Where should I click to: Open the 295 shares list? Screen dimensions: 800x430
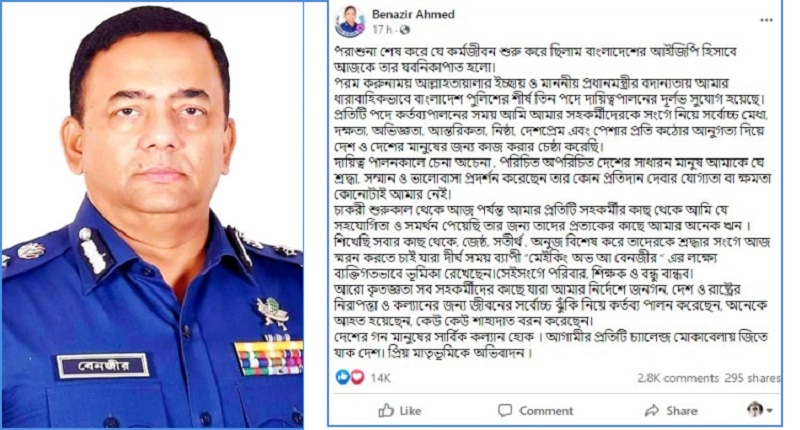753,378
